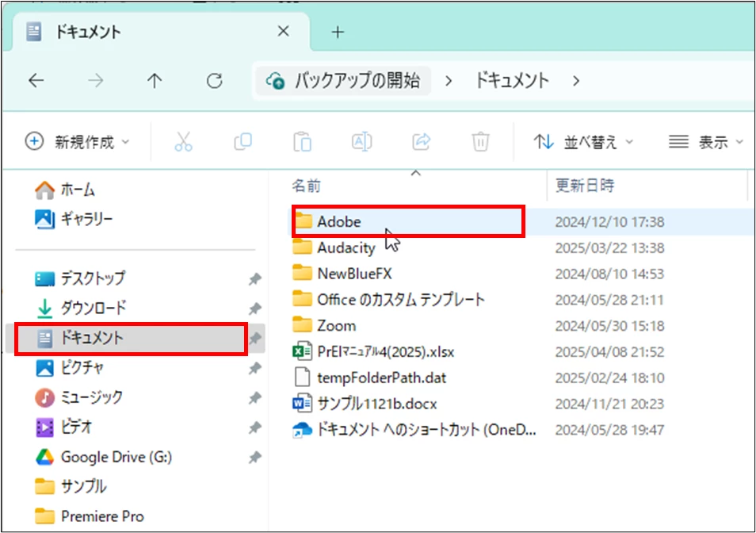This screenshot has height=533, width=756.
Task: Open Premiere Pro folder in sidebar
Action: [x=90, y=516]
